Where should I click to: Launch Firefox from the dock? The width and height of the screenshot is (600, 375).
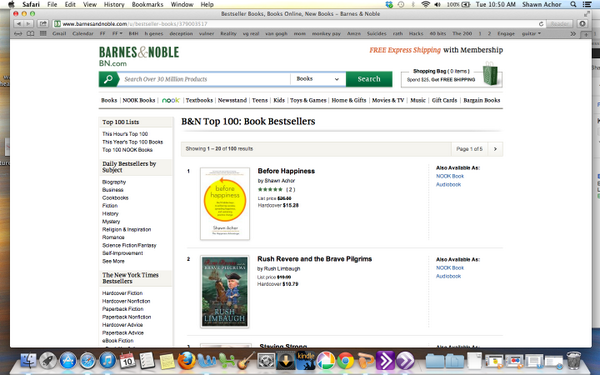[186, 360]
